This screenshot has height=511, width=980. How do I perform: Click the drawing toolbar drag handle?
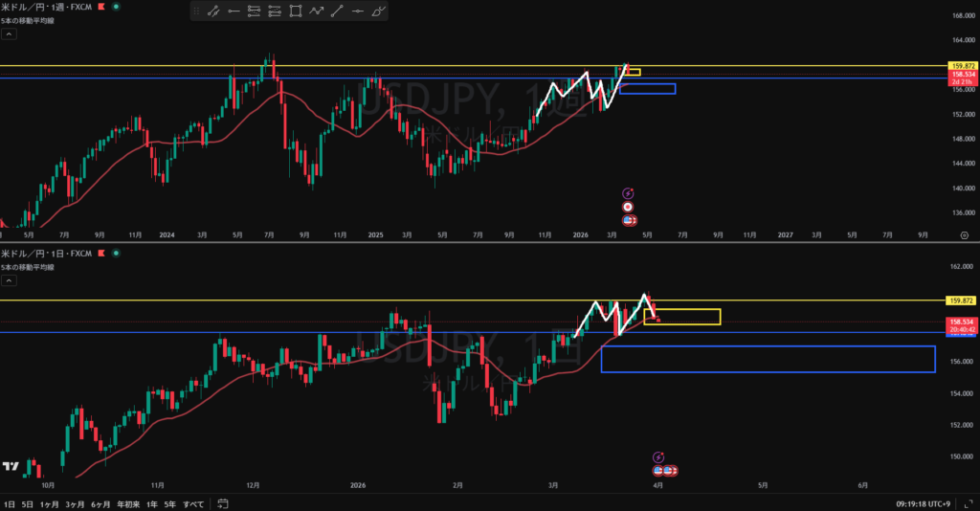(x=196, y=11)
